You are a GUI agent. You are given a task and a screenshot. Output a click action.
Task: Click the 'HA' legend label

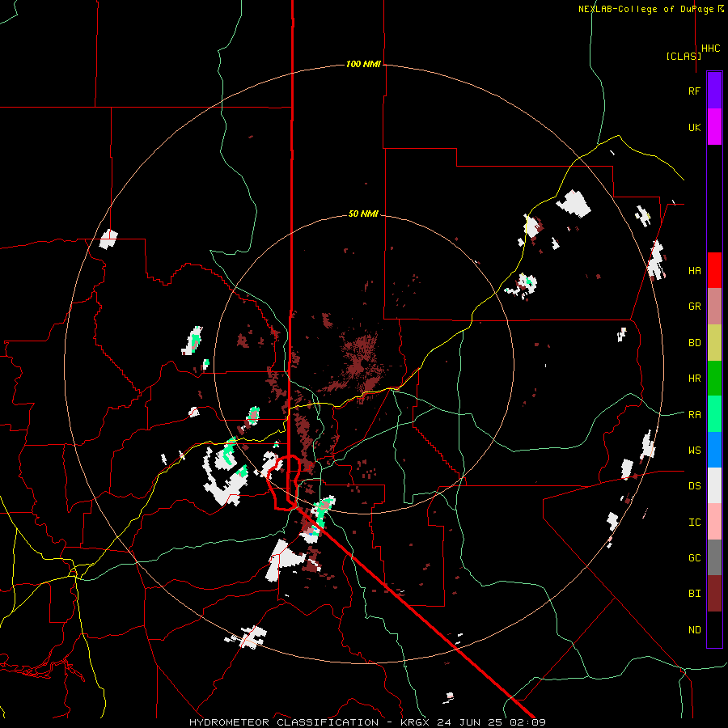(694, 271)
